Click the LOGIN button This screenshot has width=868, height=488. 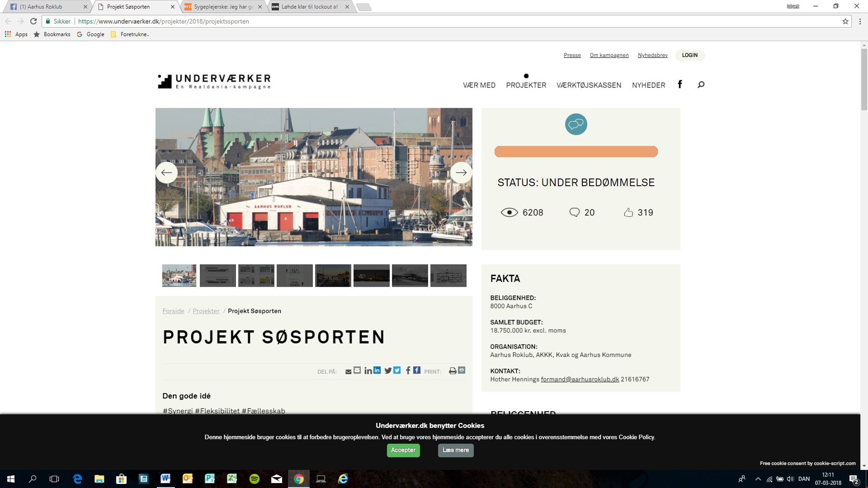point(690,55)
